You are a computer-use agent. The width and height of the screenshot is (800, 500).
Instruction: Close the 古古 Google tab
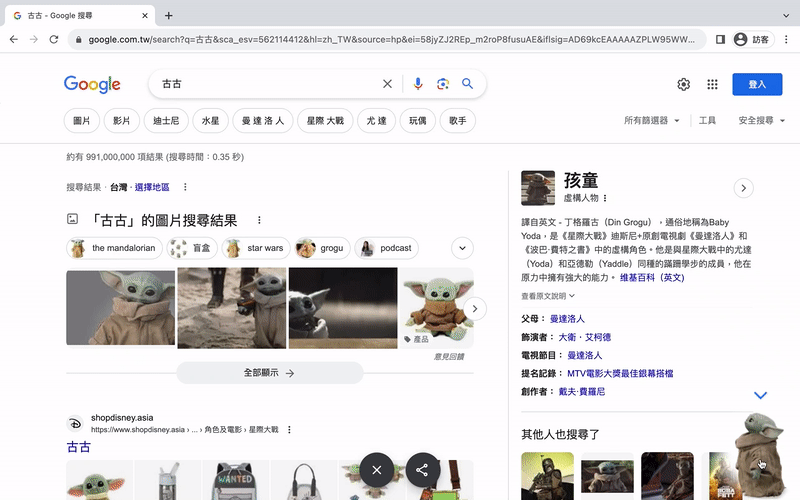(145, 16)
